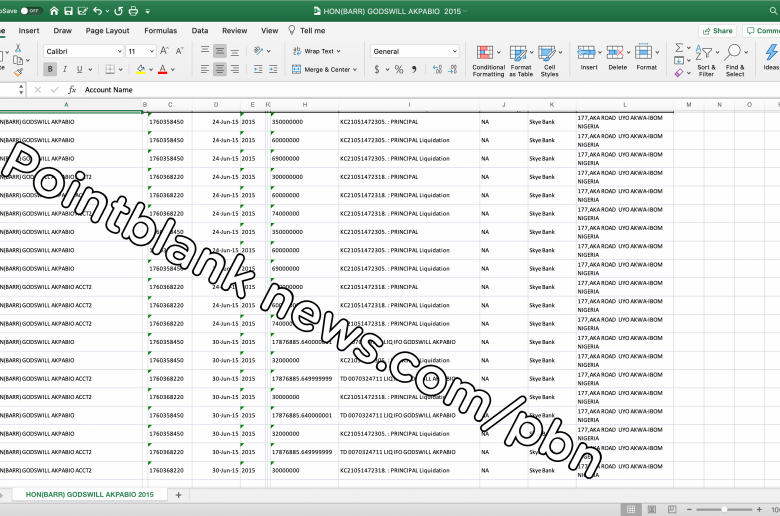780x516 pixels.
Task: Click the Tell me search box
Action: pyautogui.click(x=307, y=30)
